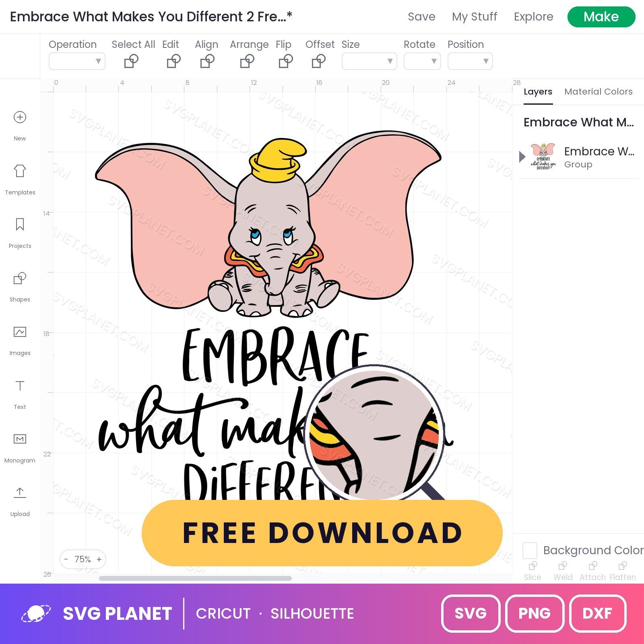
Task: Click the CRICUT text in the footer
Action: coord(223,613)
